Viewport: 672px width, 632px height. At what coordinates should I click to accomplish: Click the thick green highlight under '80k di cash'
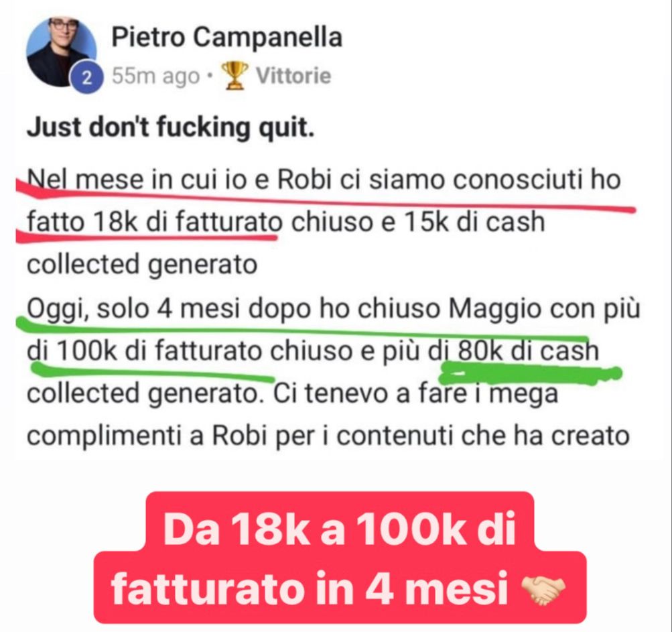[x=530, y=373]
